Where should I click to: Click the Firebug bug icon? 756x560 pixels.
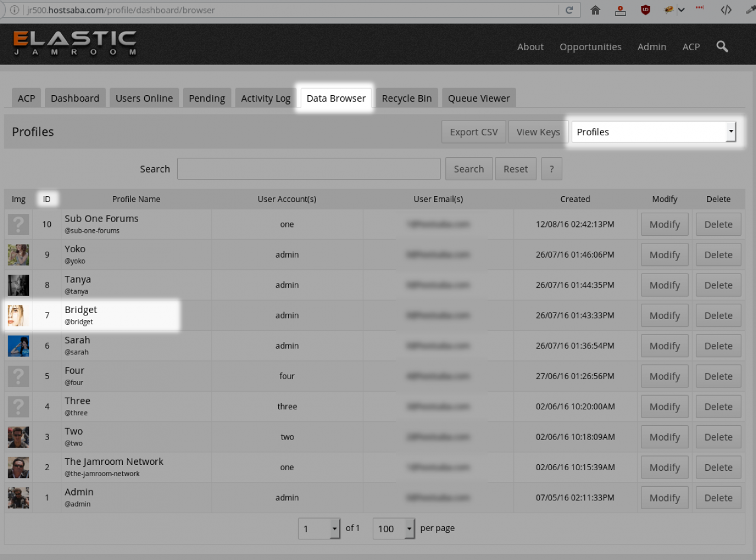[669, 10]
